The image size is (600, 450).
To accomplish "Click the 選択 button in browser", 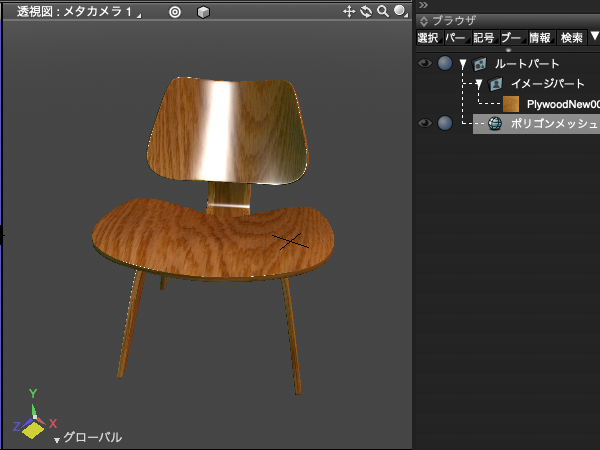I will coord(429,38).
